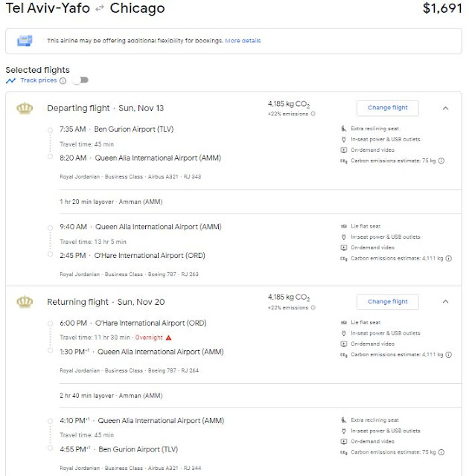Image resolution: width=469 pixels, height=476 pixels.
Task: Click the airline flexibility notice icon
Action: (x=25, y=40)
